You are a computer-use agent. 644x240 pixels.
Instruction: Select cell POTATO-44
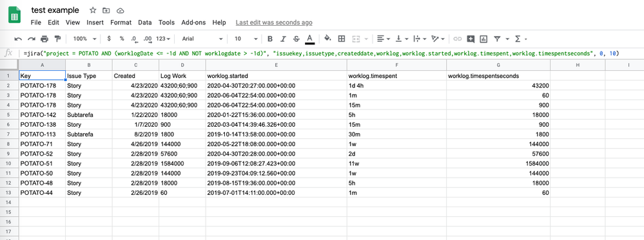point(41,192)
